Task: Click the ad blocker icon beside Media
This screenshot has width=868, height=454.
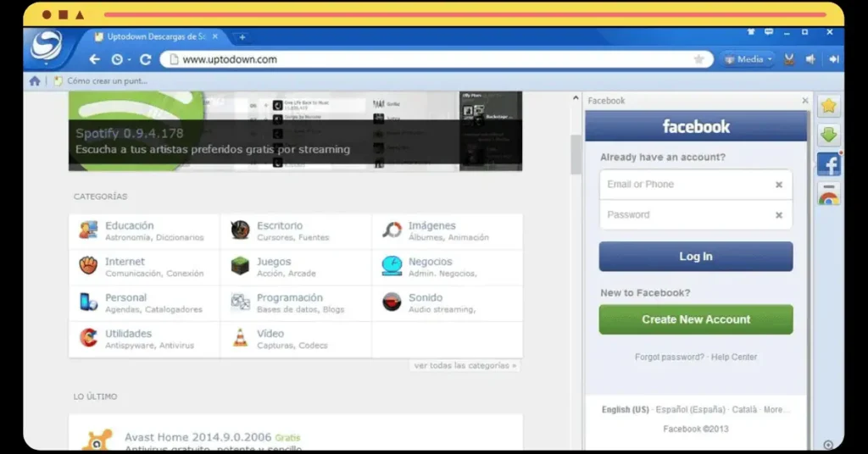Action: coord(789,59)
